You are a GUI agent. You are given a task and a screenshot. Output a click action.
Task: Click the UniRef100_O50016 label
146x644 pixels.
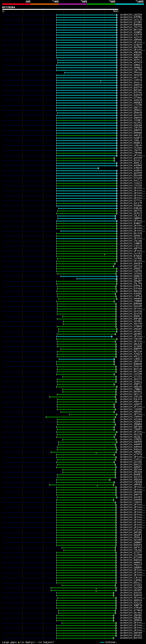pyautogui.click(x=131, y=72)
